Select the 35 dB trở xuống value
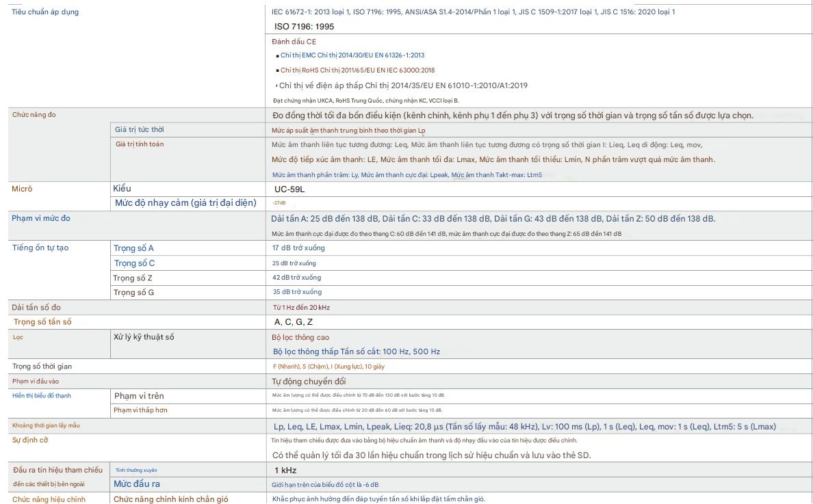Screen dimensions: 813x504 click(297, 292)
